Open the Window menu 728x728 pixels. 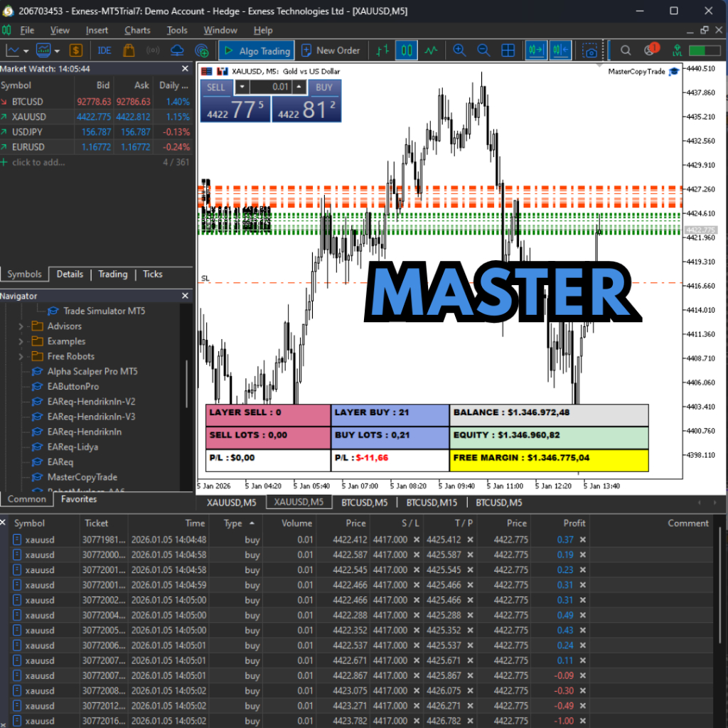tap(220, 30)
